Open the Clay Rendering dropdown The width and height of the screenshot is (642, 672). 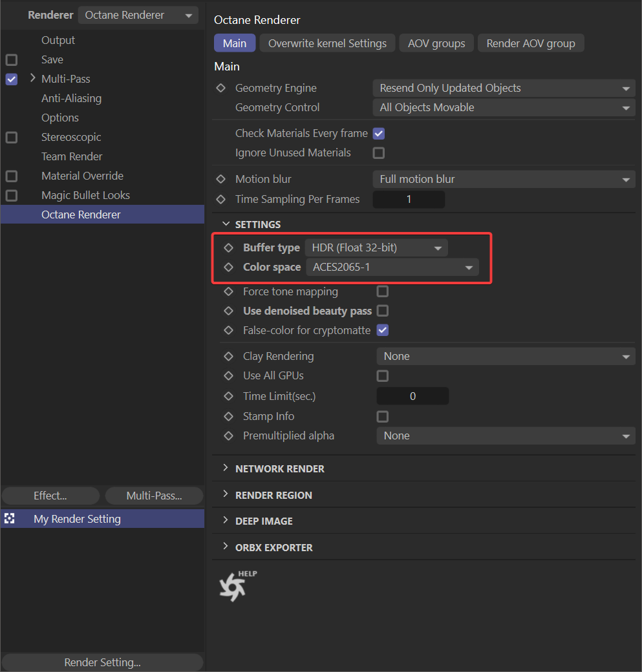coord(506,356)
